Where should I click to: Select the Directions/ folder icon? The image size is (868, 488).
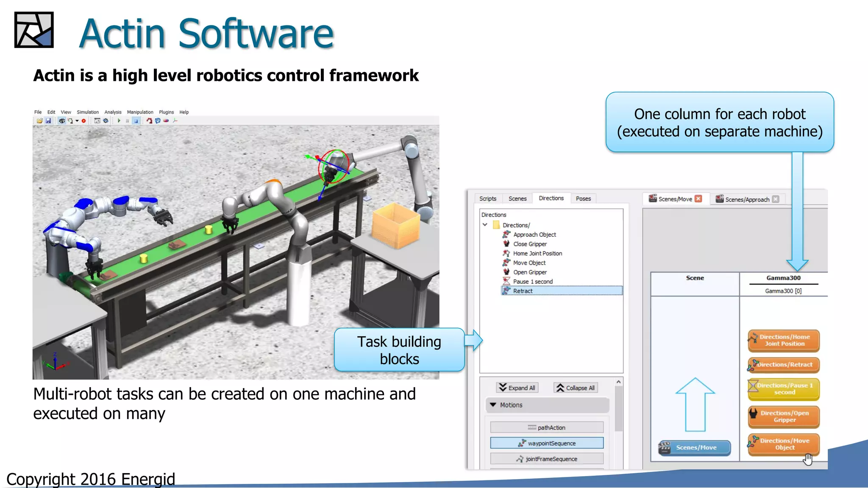coord(496,225)
